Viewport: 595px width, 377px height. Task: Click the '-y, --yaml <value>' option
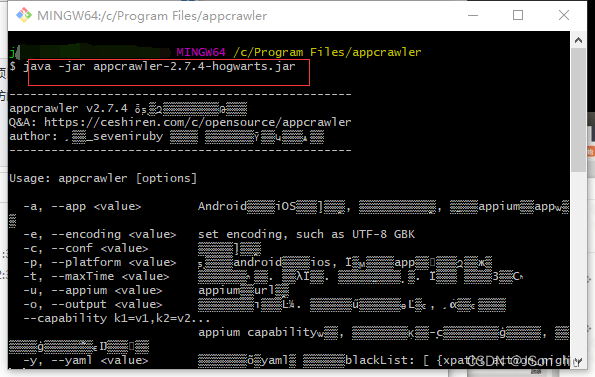85,360
